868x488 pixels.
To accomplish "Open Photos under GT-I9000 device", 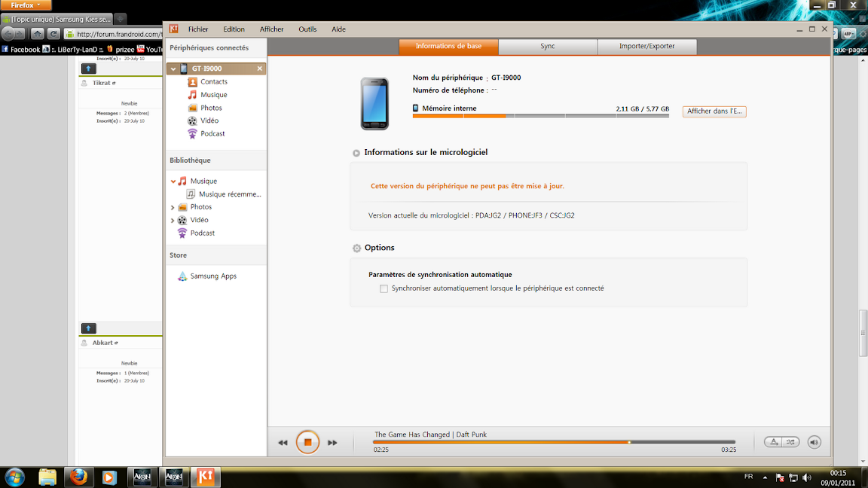I will 205,108.
